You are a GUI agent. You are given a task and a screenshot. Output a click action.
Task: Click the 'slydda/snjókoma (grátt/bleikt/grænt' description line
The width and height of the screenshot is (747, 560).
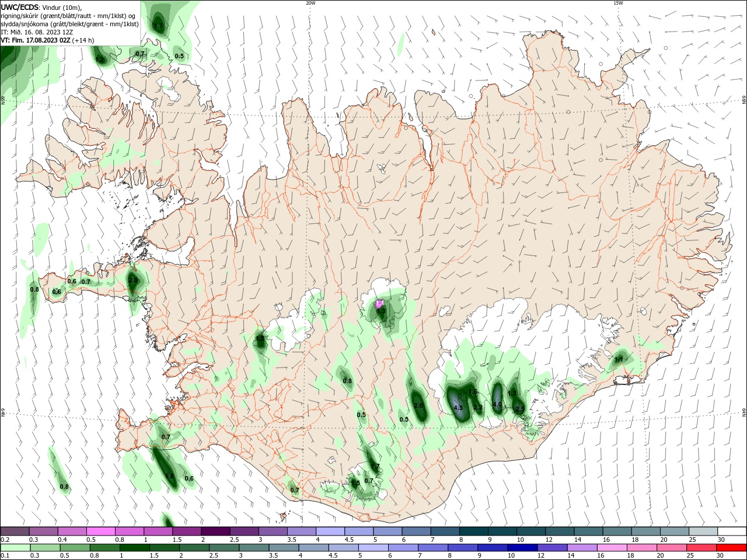click(70, 24)
